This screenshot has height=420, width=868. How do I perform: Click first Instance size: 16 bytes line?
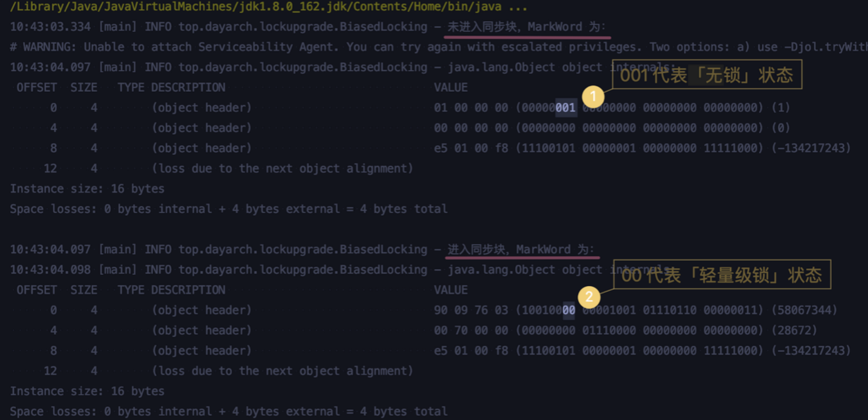87,188
